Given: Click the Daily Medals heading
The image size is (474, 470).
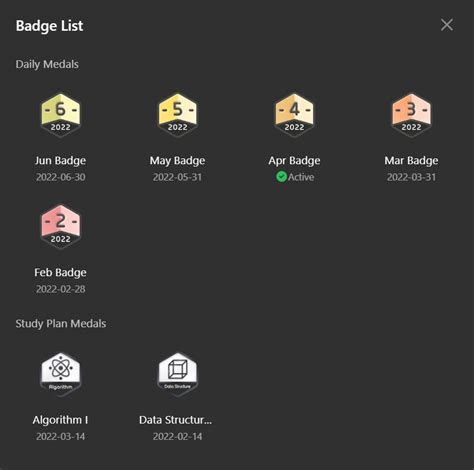Looking at the screenshot, I should [x=47, y=64].
